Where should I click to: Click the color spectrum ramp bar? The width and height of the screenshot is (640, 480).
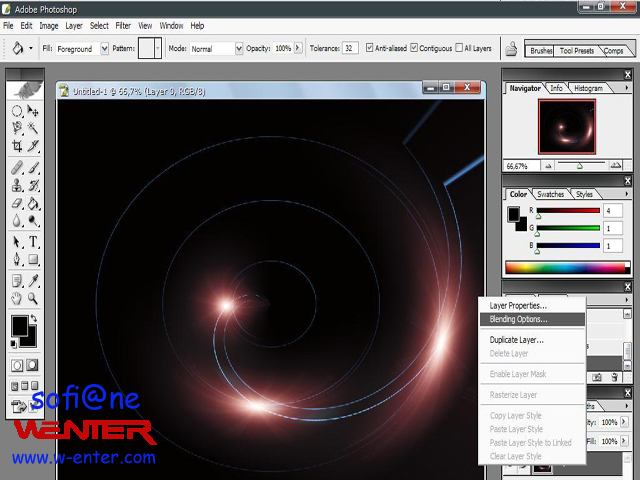point(566,267)
